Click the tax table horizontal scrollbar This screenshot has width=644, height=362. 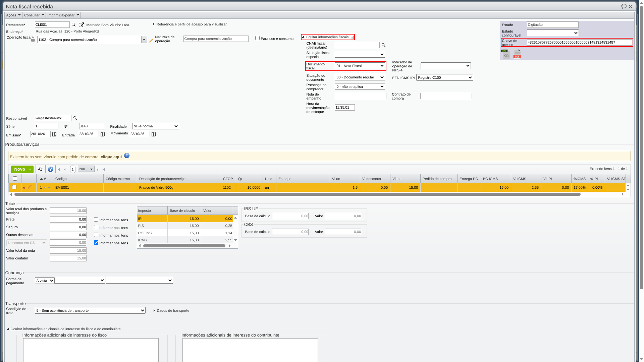(x=184, y=246)
